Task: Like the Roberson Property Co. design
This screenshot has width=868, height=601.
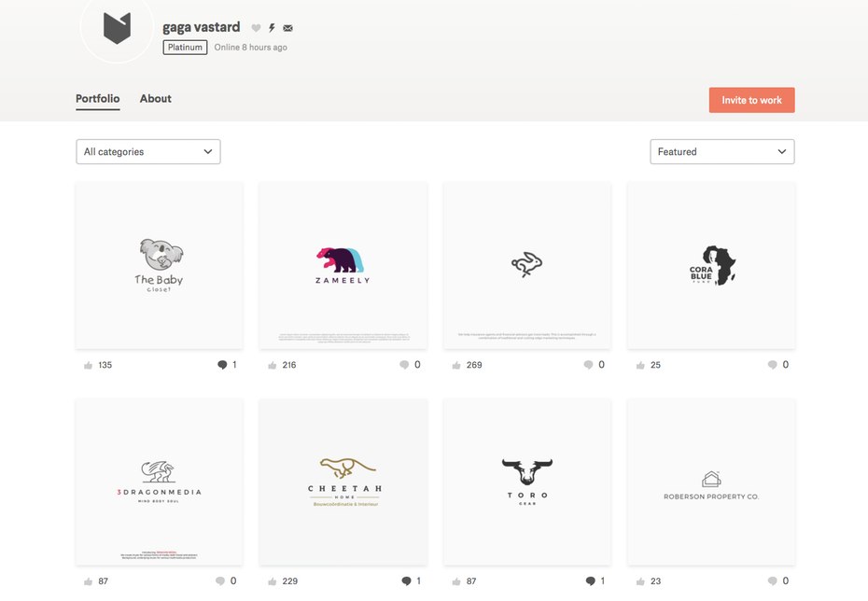Action: click(x=640, y=581)
